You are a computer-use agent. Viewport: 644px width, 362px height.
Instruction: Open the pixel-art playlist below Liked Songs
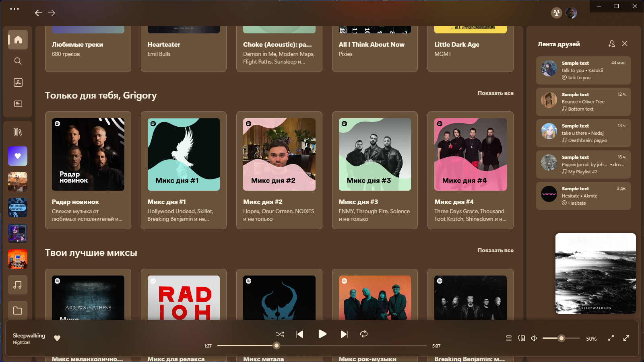[18, 182]
